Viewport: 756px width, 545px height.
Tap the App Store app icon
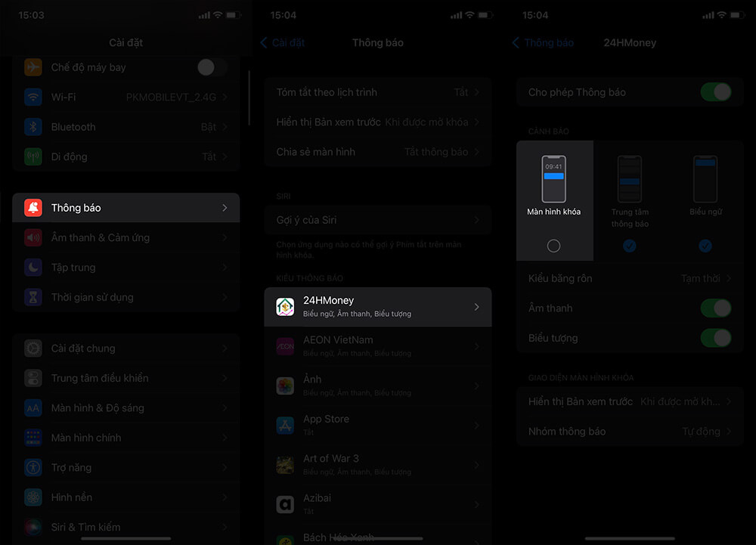(285, 426)
